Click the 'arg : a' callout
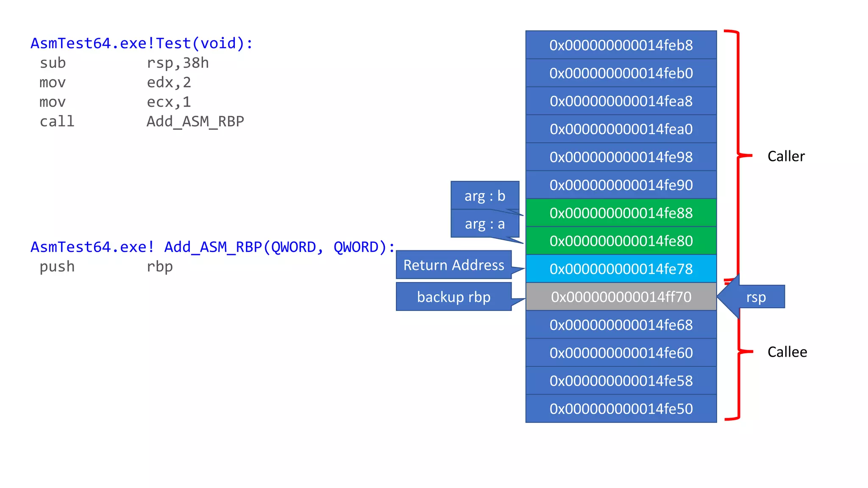The height and width of the screenshot is (488, 868). (484, 224)
